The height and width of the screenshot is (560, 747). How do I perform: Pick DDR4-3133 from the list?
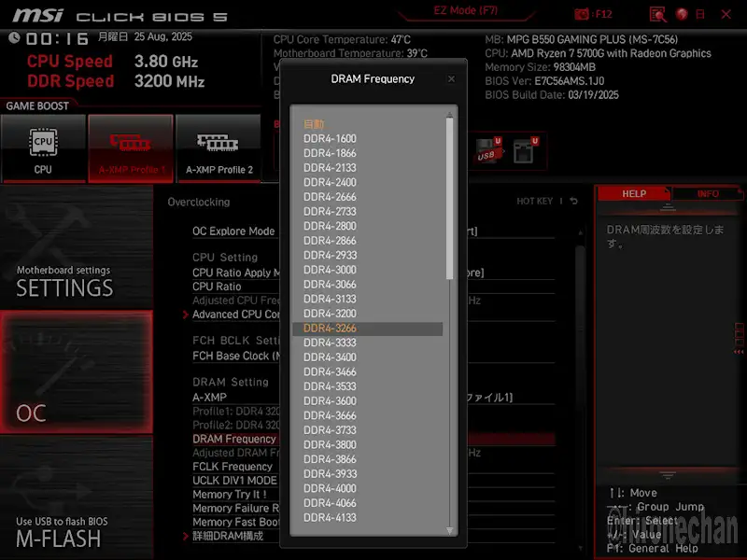[x=330, y=299]
